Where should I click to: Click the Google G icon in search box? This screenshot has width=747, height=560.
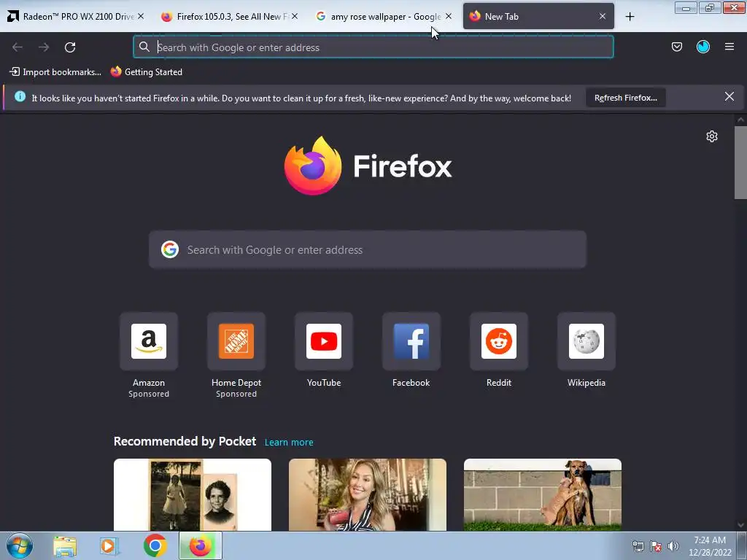click(x=169, y=249)
